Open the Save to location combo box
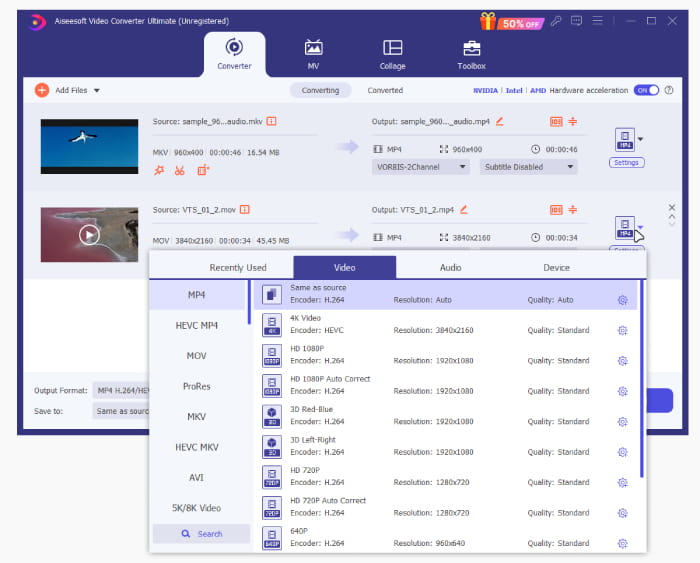The image size is (700, 563). 121,411
